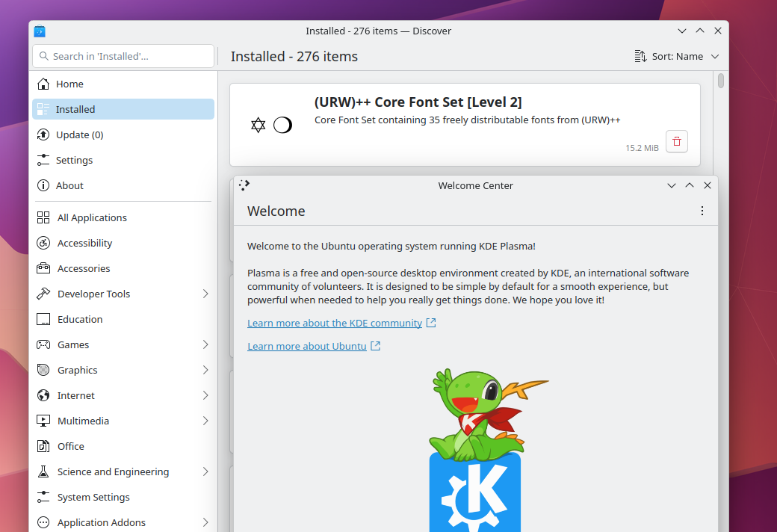Maximize the Welcome Center window
Image resolution: width=777 pixels, height=532 pixels.
[x=690, y=185]
